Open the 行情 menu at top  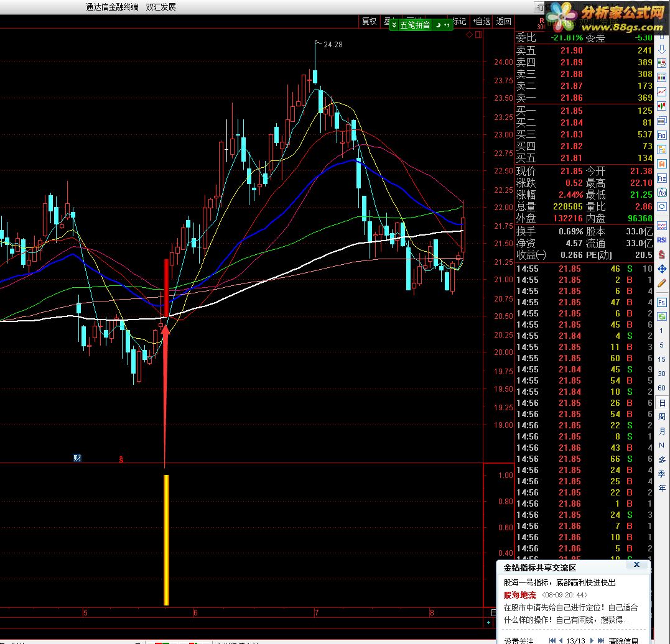pyautogui.click(x=541, y=7)
